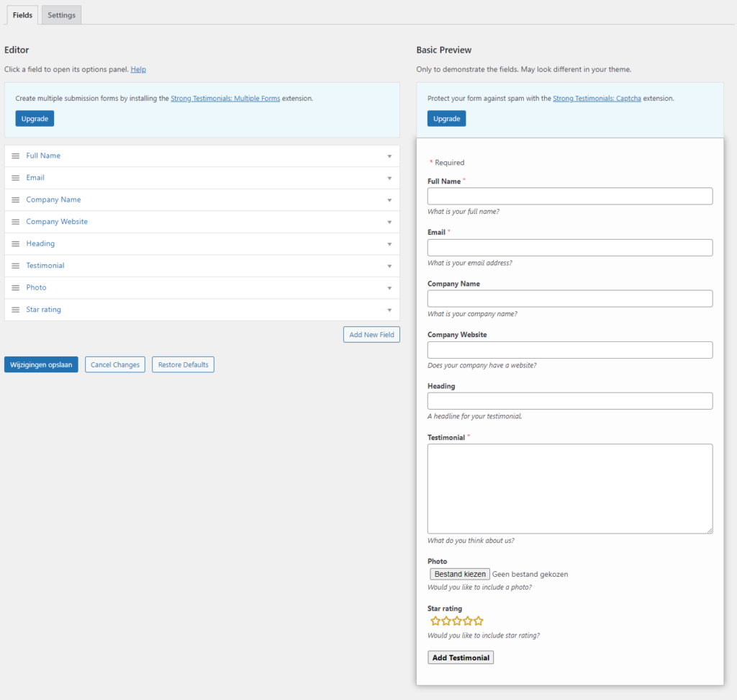Image resolution: width=737 pixels, height=700 pixels.
Task: Focus the Company Name preview input
Action: click(570, 299)
